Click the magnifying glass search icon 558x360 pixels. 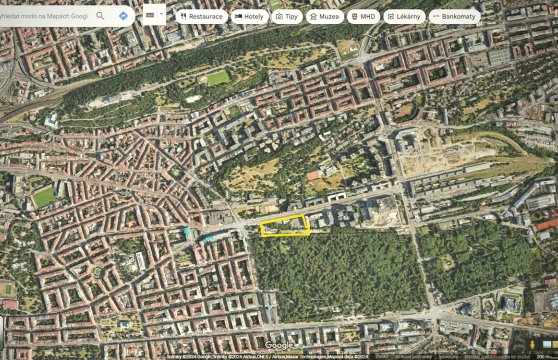click(100, 16)
